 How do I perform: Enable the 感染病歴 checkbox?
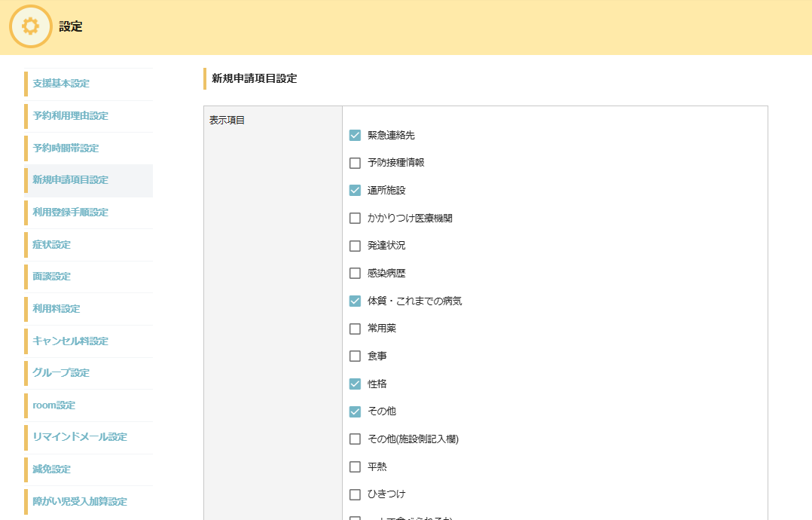pyautogui.click(x=355, y=274)
